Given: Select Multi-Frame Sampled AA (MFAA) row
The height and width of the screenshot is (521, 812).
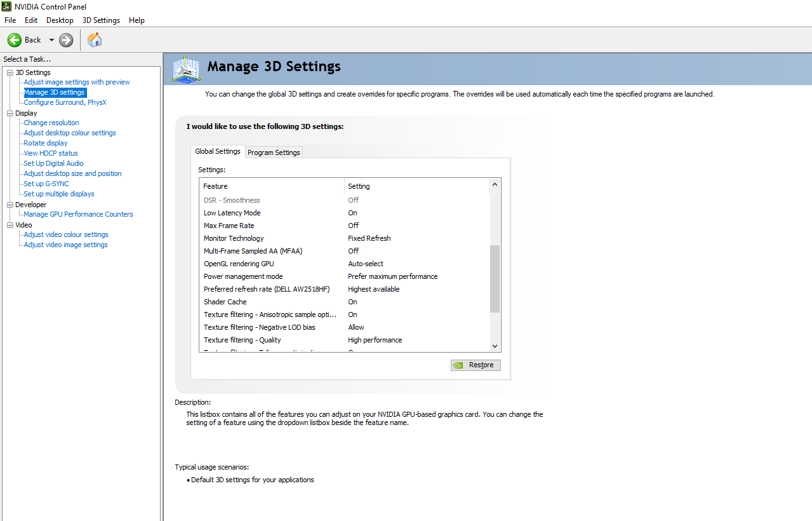Looking at the screenshot, I should click(x=345, y=251).
